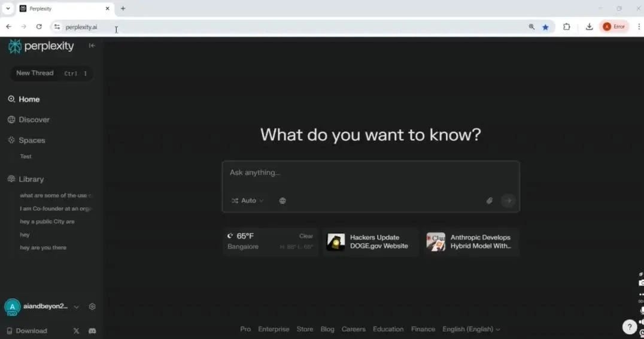Click the Download app link
Screen dimensions: 644x339
coord(27,331)
